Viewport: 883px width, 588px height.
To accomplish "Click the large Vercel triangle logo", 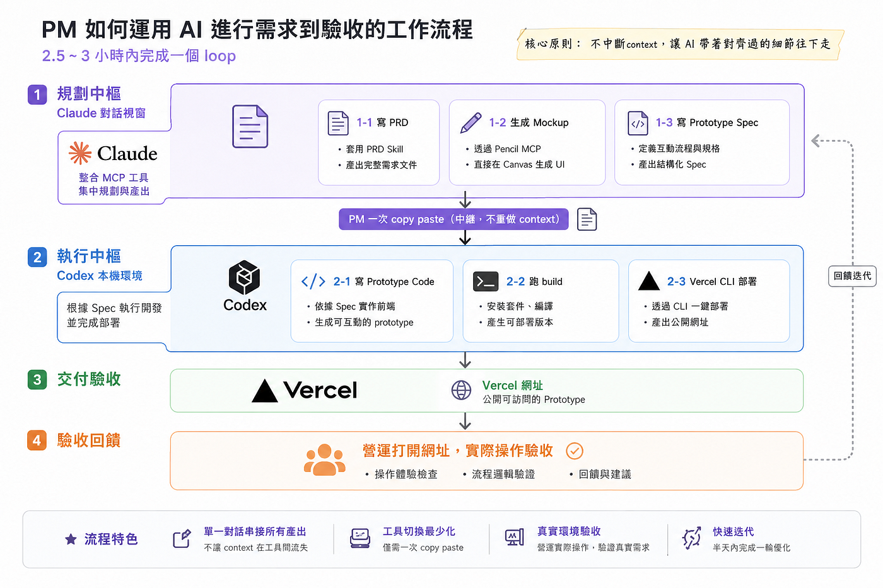I will coord(265,391).
